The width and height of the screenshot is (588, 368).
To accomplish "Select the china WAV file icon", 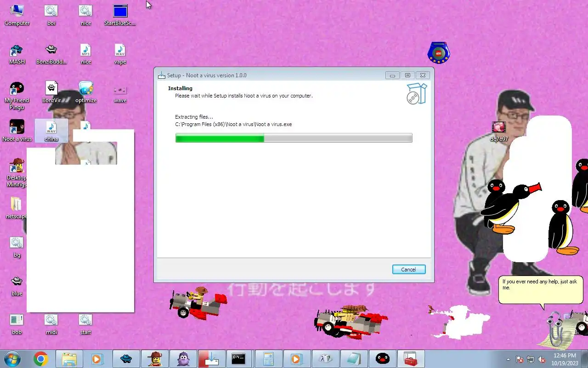I will (51, 131).
